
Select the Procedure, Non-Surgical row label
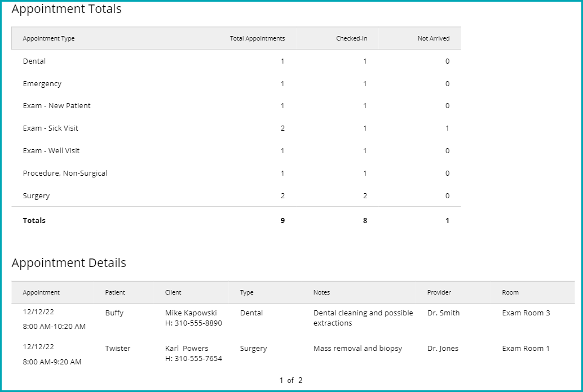[x=65, y=173]
